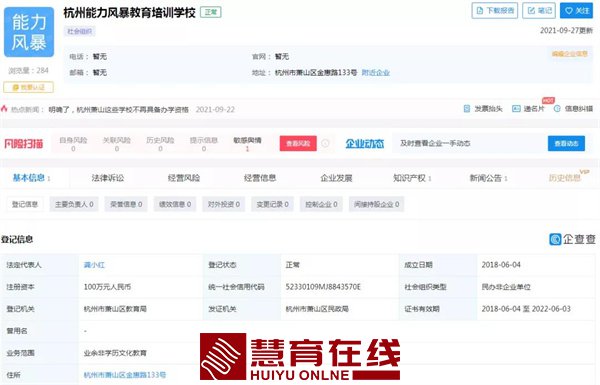
Task: Select 成立日期 value 2018-06-04
Action: [501, 265]
